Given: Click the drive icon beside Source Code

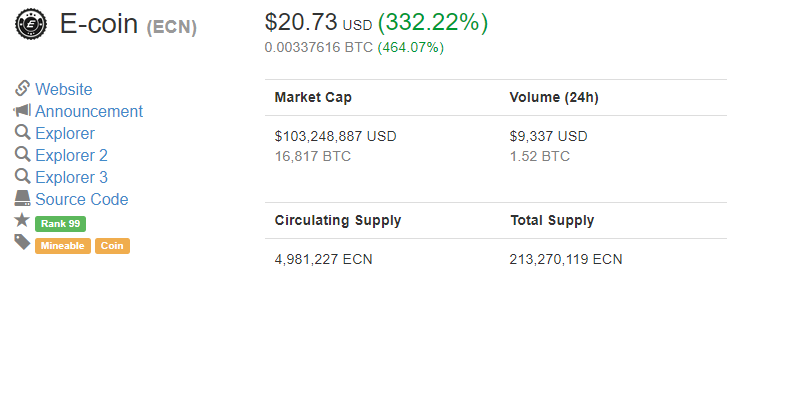Looking at the screenshot, I should pos(22,198).
